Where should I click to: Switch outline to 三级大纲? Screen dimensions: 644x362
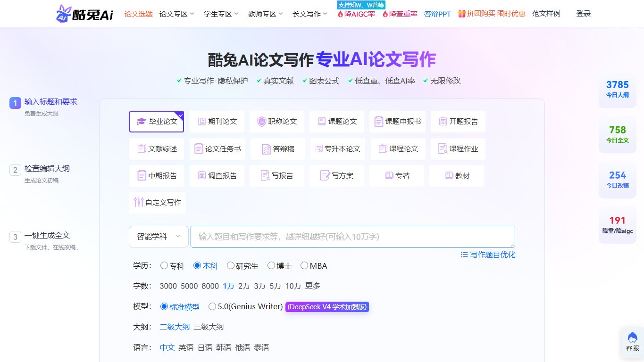pyautogui.click(x=209, y=327)
